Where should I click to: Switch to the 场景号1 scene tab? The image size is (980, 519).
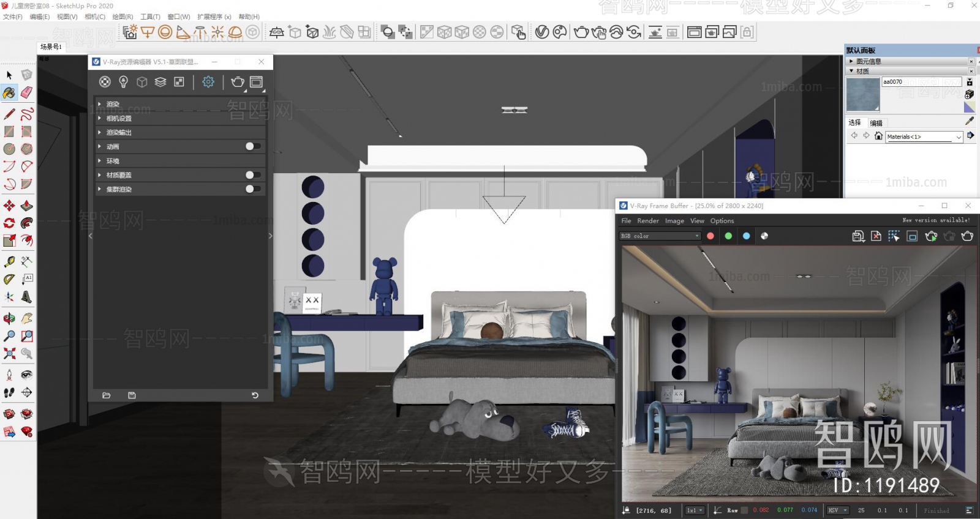51,47
